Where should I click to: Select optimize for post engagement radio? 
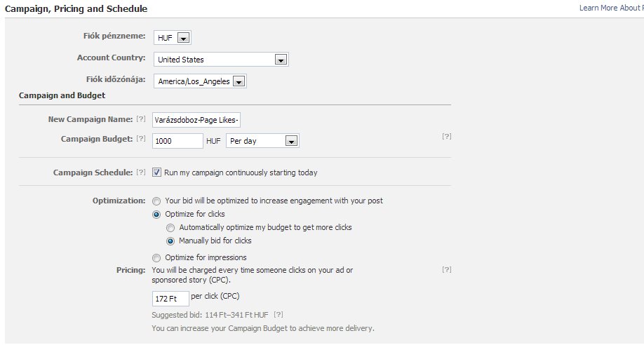click(157, 201)
